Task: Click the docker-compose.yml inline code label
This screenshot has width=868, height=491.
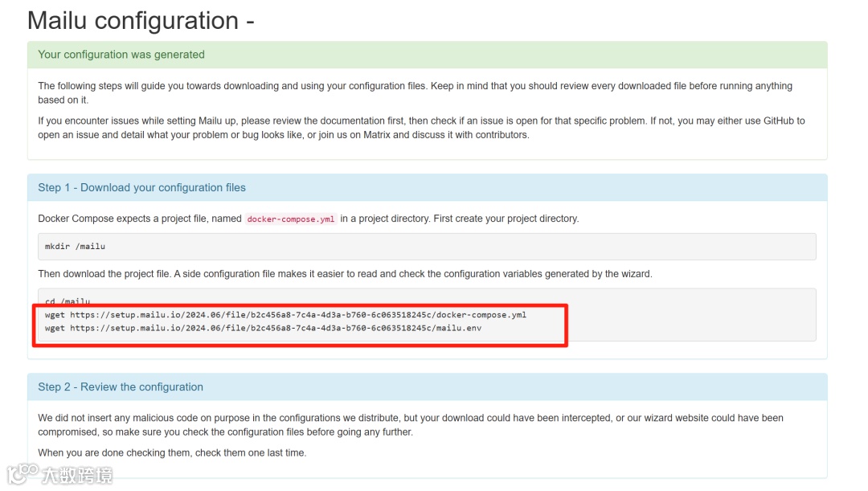Action: coord(291,219)
